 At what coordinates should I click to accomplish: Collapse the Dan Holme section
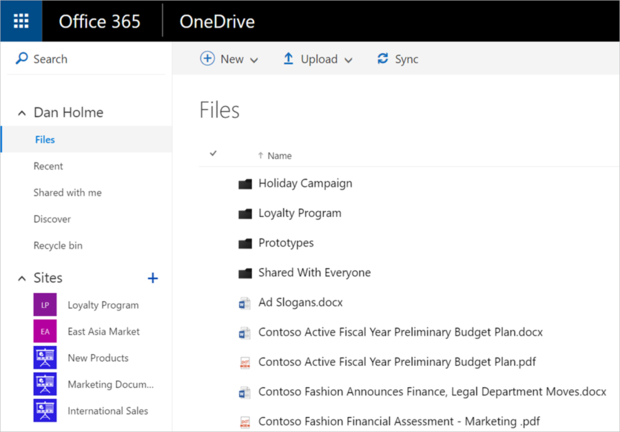pyautogui.click(x=22, y=113)
